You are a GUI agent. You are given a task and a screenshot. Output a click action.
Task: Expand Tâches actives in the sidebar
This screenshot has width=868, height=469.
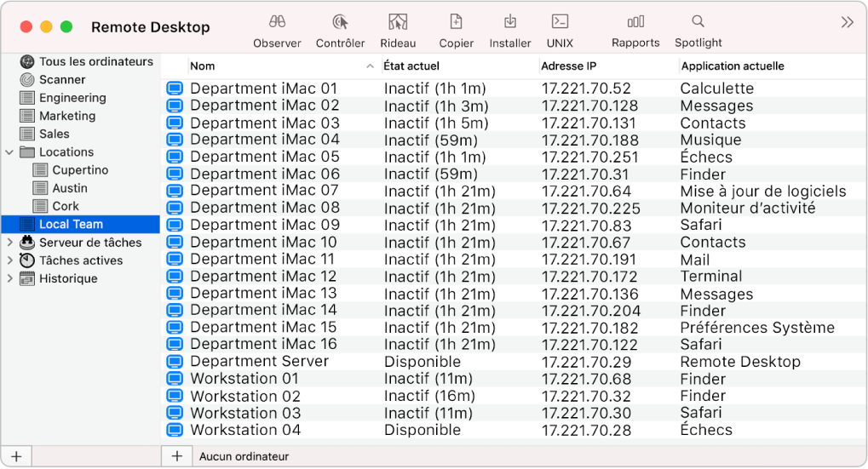[x=9, y=260]
